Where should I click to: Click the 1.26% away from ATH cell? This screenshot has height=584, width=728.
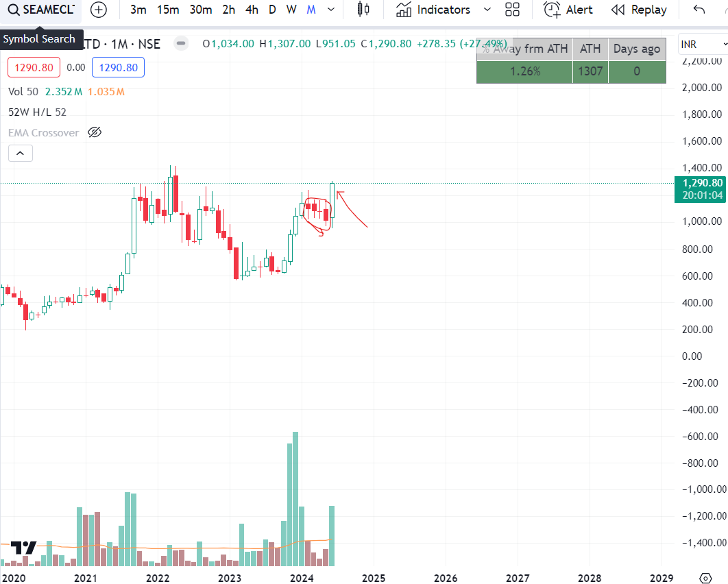(524, 71)
